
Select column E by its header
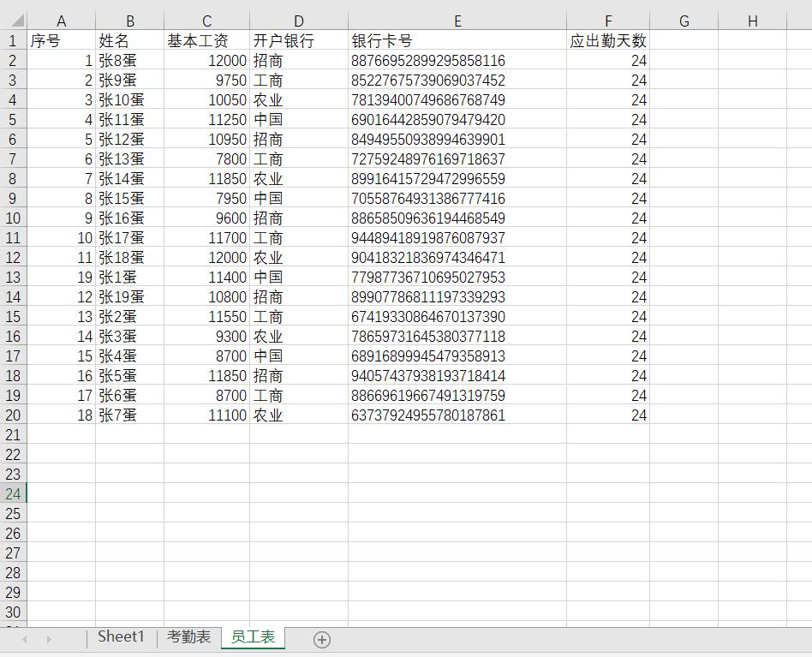pyautogui.click(x=458, y=19)
